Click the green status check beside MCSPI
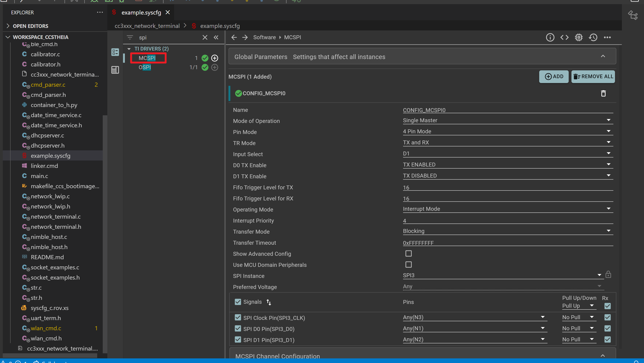Viewport: 644px width, 363px height. (x=205, y=58)
